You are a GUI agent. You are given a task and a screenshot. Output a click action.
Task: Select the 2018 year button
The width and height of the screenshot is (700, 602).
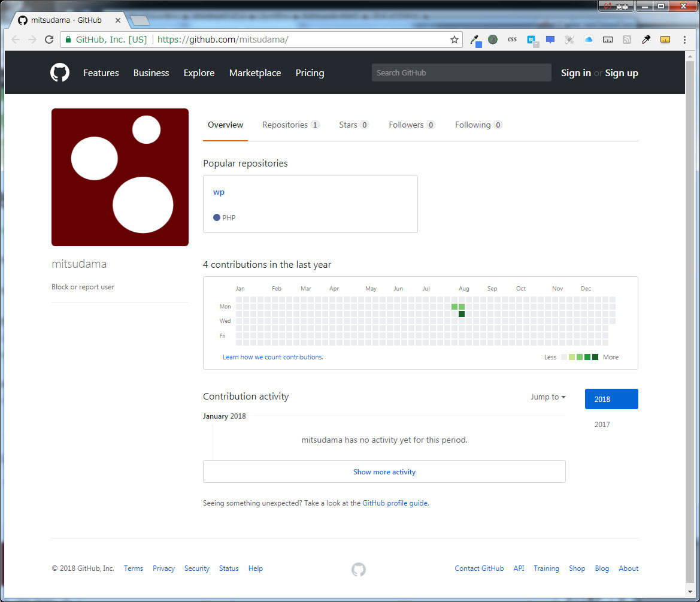(x=611, y=400)
